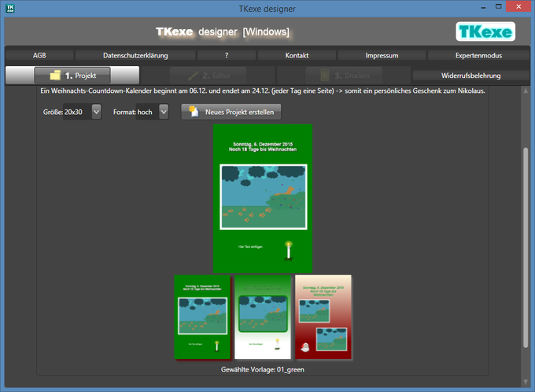535x392 pixels.
Task: Click the Größe value field 20x30
Action: click(77, 112)
